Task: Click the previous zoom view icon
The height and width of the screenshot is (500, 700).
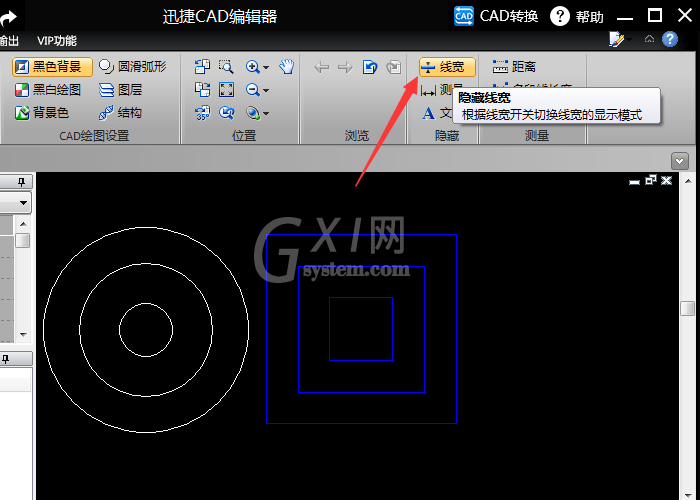Action: click(226, 112)
